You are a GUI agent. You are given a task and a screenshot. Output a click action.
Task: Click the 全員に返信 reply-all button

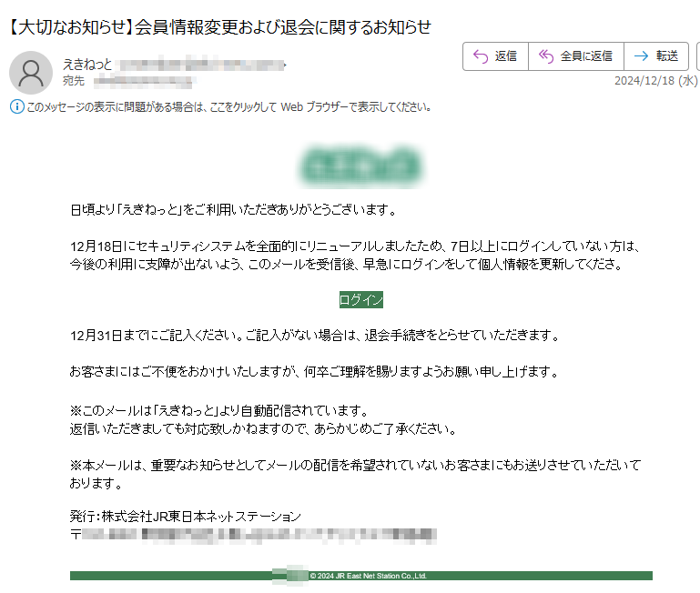(x=576, y=56)
